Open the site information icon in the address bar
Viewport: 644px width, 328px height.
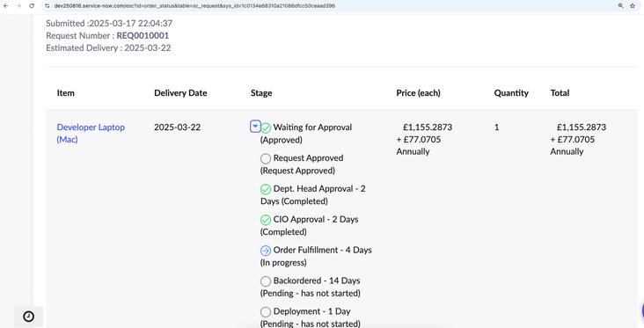(x=48, y=6)
